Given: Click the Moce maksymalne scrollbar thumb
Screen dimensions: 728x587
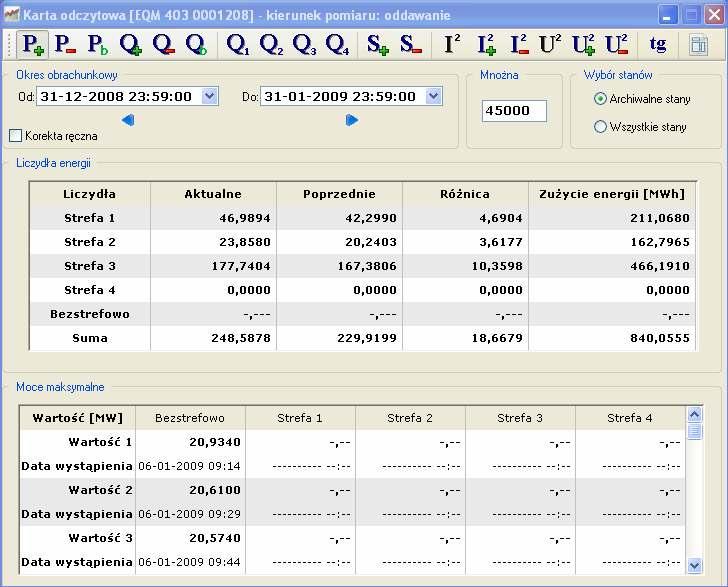Looking at the screenshot, I should (x=695, y=431).
